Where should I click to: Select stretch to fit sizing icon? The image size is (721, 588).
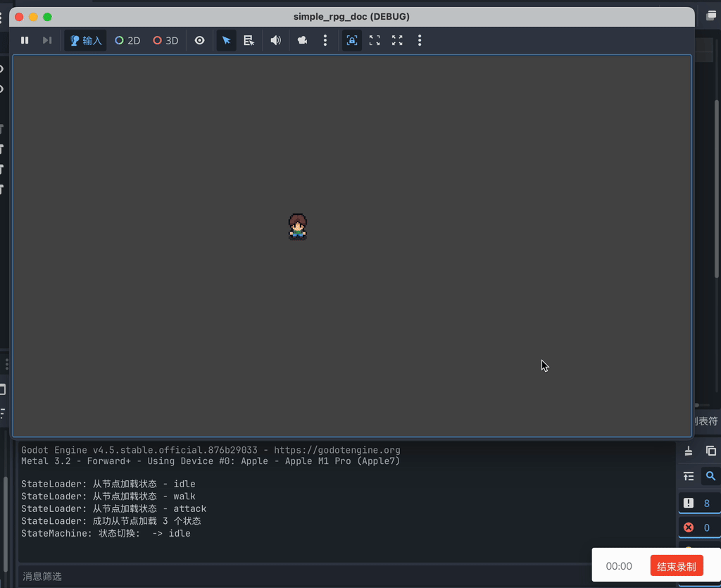coord(397,40)
